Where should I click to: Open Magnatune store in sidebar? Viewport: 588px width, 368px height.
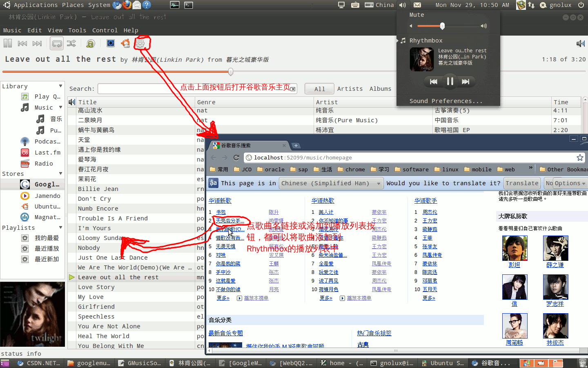[41, 217]
